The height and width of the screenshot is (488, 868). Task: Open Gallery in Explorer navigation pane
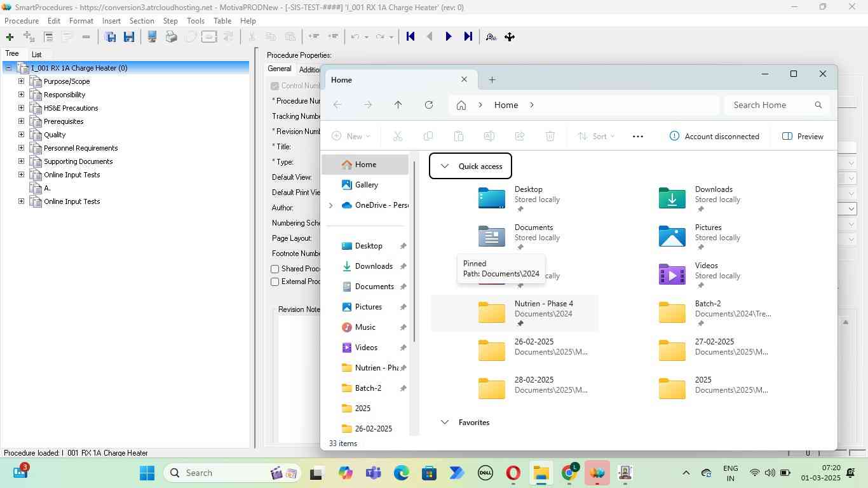click(366, 184)
